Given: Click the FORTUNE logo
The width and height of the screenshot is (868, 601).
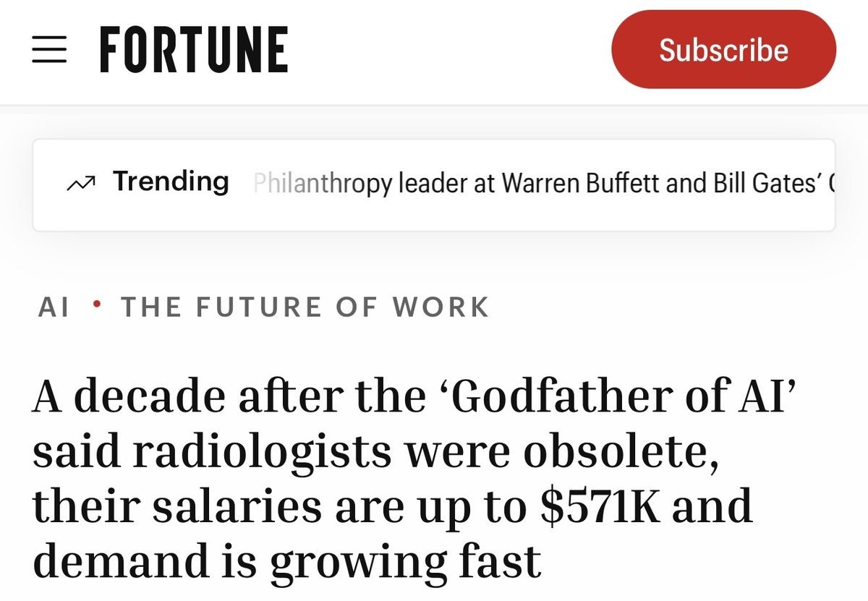Looking at the screenshot, I should [x=194, y=49].
